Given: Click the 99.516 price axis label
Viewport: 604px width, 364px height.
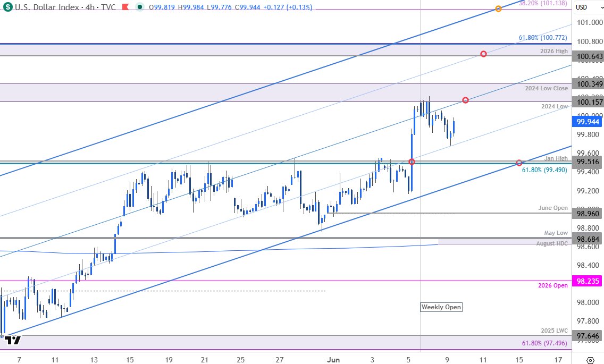Looking at the screenshot, I should [588, 162].
